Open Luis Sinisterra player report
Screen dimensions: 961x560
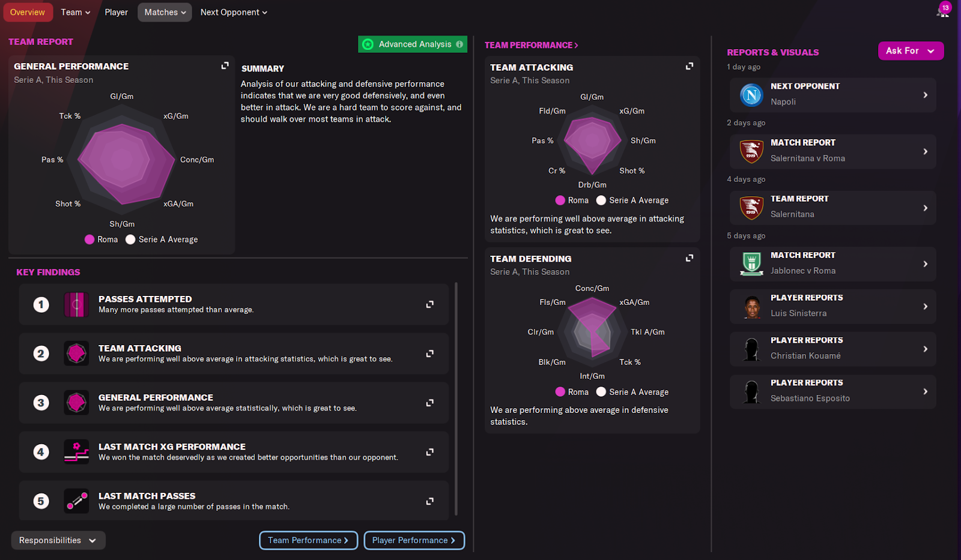pos(832,306)
